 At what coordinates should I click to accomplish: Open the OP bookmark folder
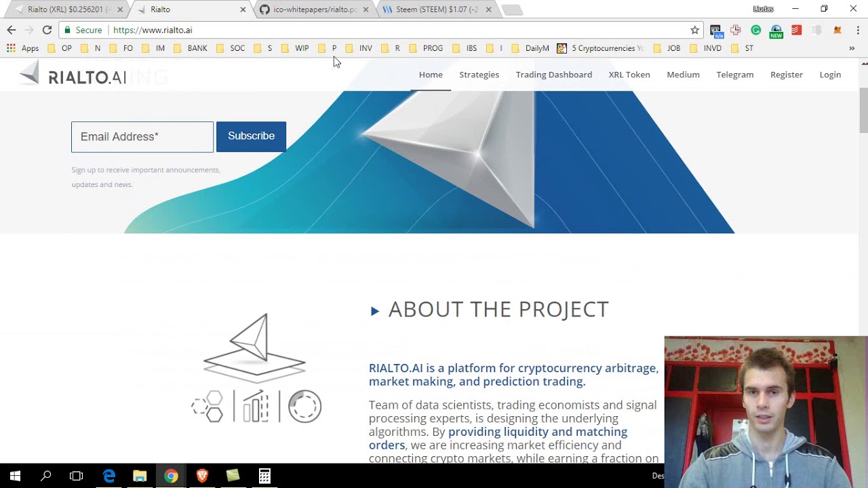coord(60,48)
